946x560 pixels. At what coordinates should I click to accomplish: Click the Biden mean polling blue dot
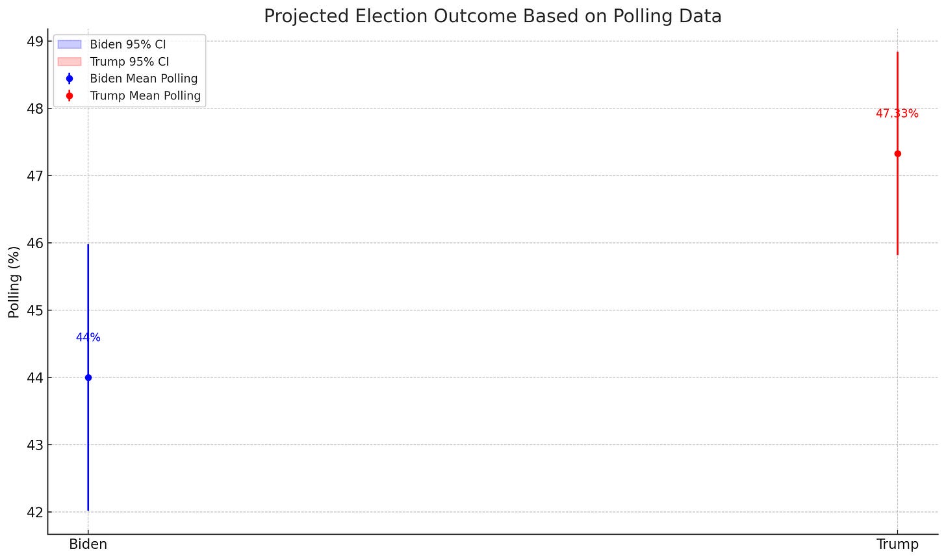88,377
